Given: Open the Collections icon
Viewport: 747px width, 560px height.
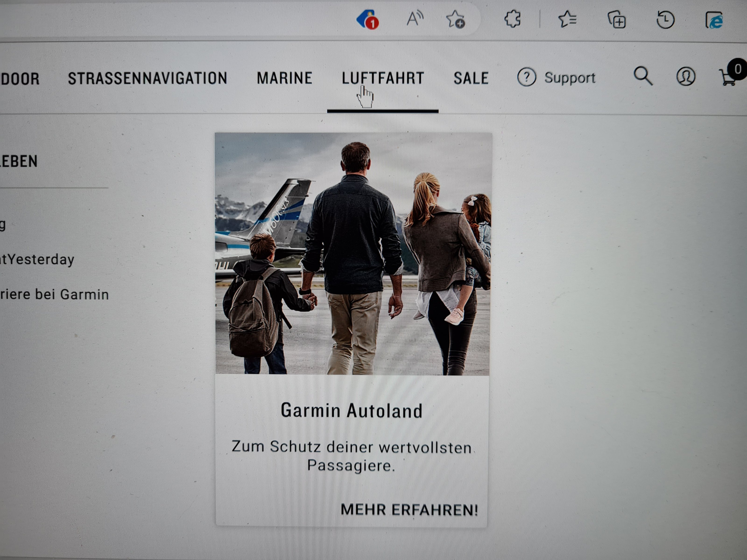Looking at the screenshot, I should point(617,20).
